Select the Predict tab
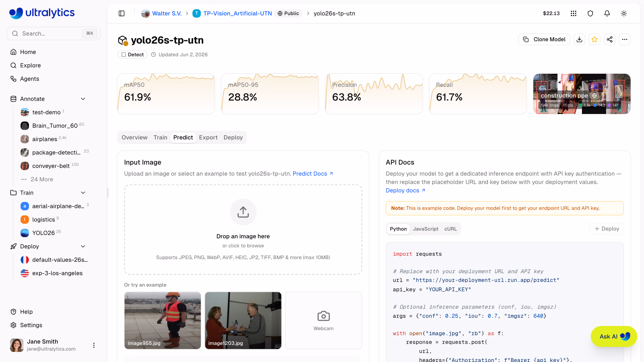 click(x=183, y=137)
